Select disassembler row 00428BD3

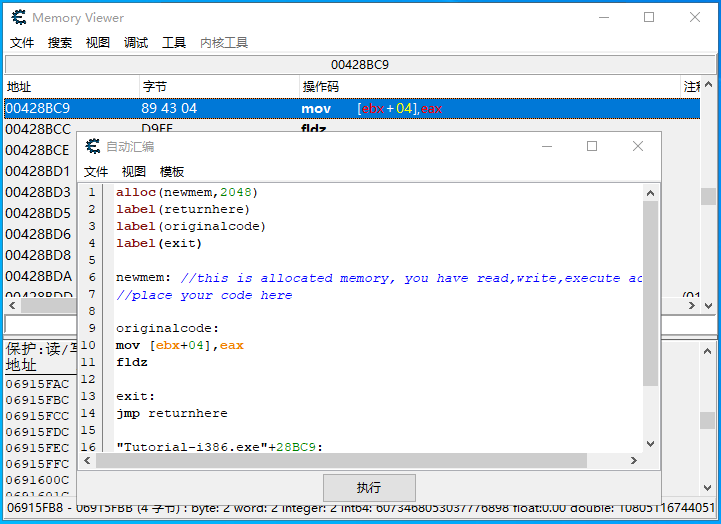[38, 192]
